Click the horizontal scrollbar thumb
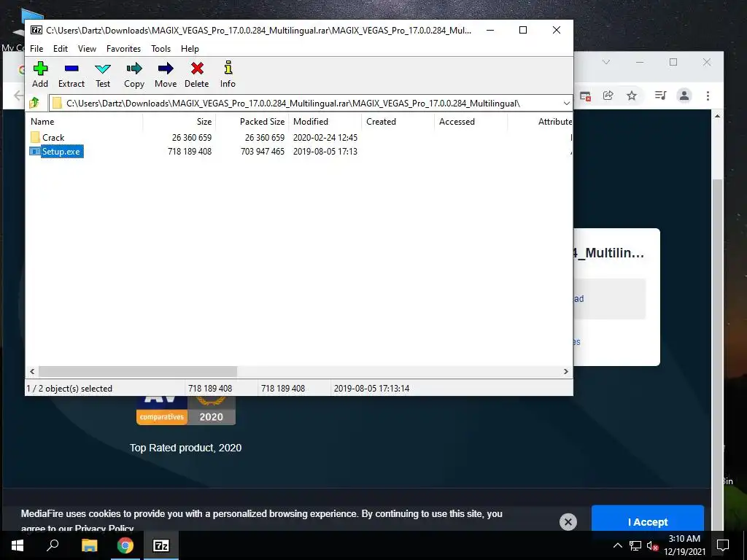 tap(138, 371)
